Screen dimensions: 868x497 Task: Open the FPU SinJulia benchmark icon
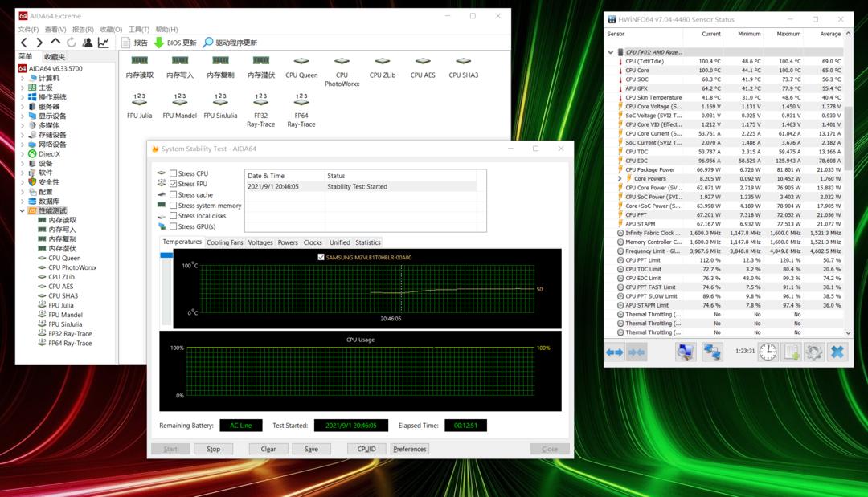[x=220, y=106]
